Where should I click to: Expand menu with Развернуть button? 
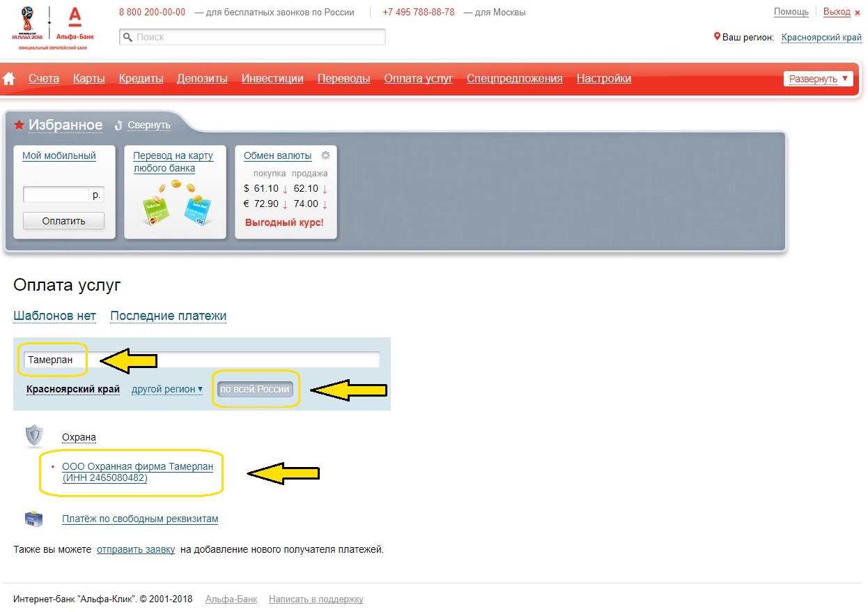[818, 79]
